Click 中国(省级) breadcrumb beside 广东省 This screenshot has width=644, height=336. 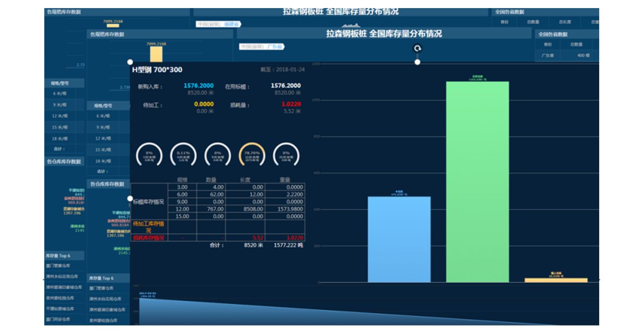coord(252,47)
